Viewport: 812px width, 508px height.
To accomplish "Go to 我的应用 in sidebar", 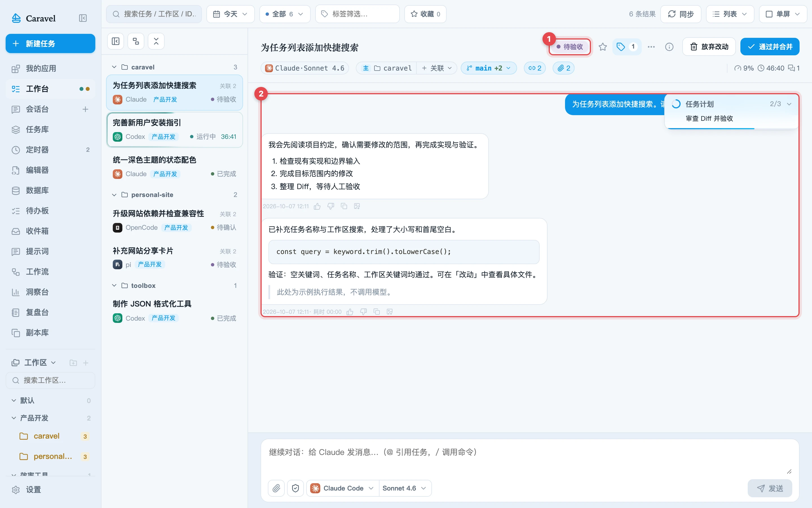I will click(50, 69).
